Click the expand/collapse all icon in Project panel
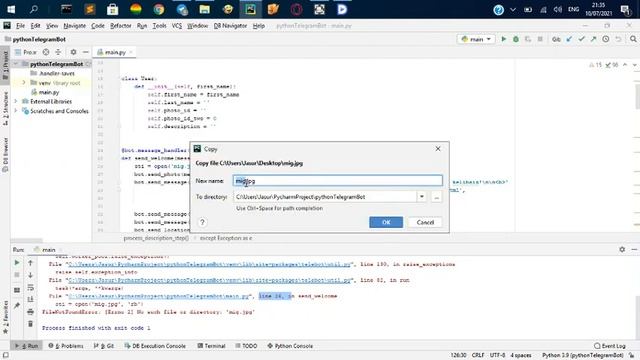 tap(58, 52)
